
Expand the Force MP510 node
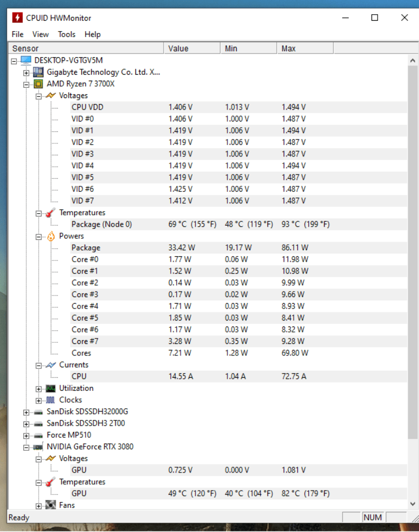(26, 436)
